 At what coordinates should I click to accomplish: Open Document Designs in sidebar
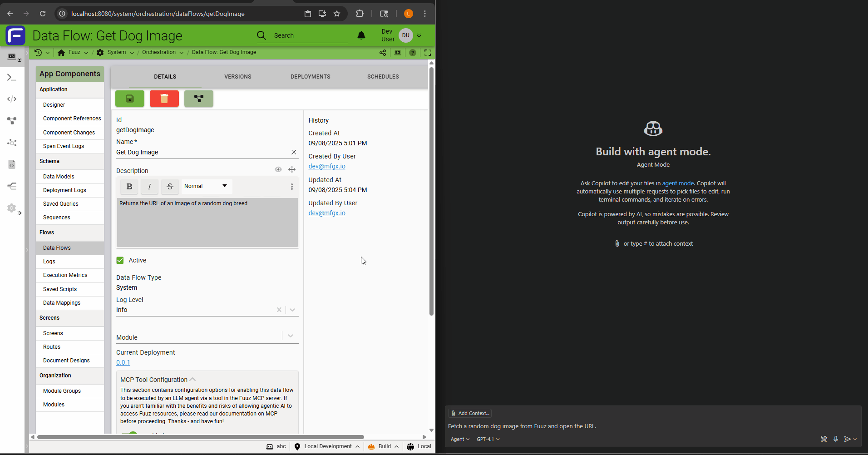click(70, 361)
